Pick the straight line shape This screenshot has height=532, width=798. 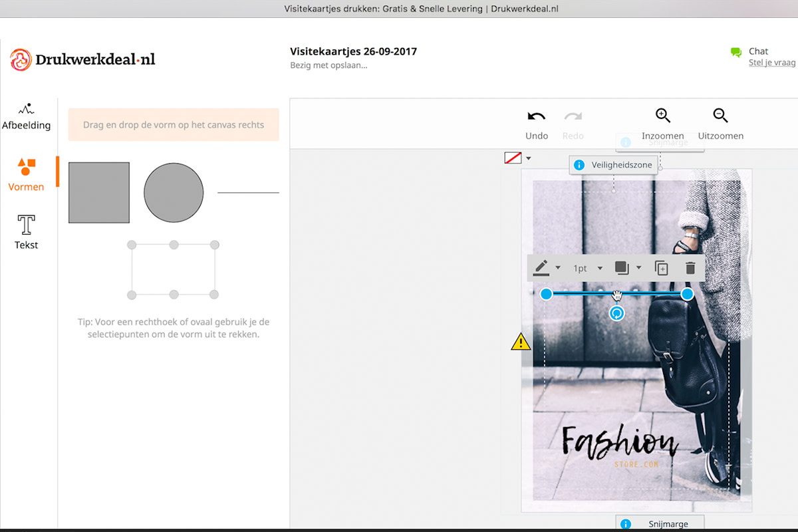[248, 193]
